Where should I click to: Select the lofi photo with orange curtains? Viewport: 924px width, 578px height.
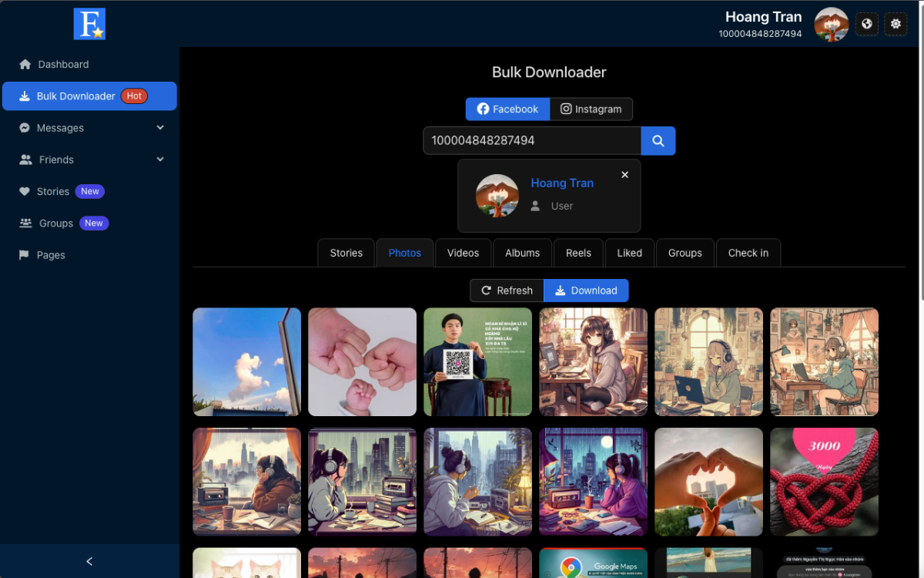(x=246, y=482)
